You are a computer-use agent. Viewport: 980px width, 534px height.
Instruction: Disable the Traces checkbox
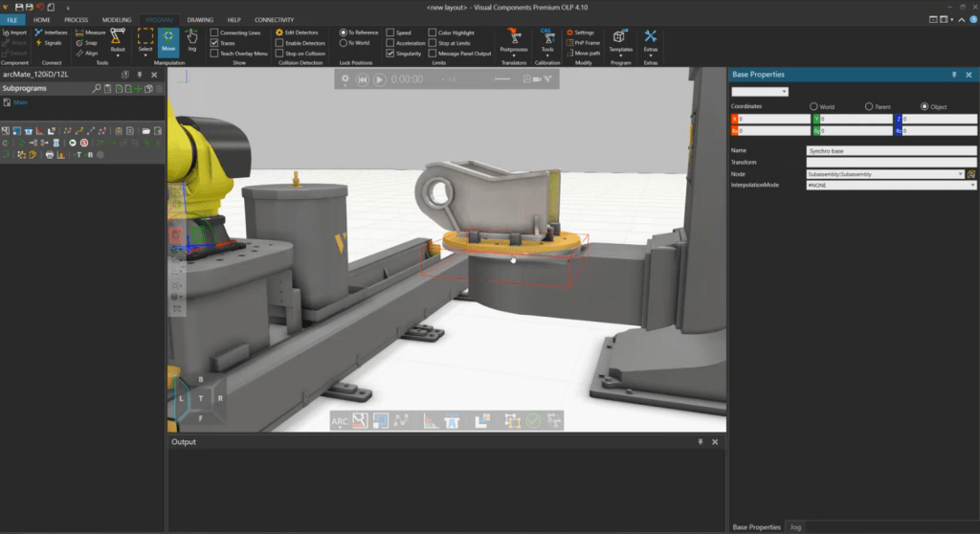click(214, 43)
